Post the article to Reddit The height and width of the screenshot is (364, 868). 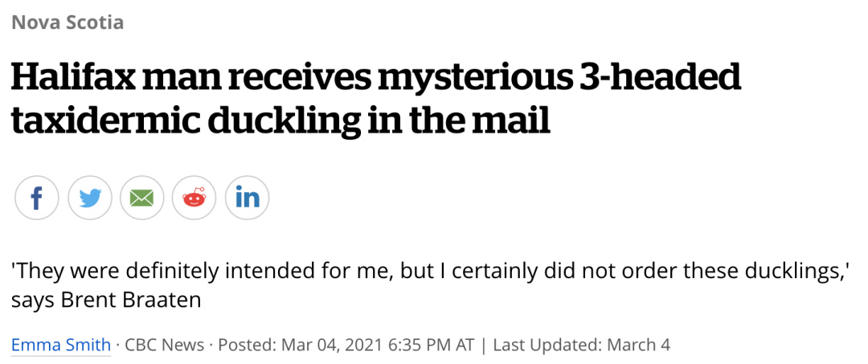click(194, 198)
